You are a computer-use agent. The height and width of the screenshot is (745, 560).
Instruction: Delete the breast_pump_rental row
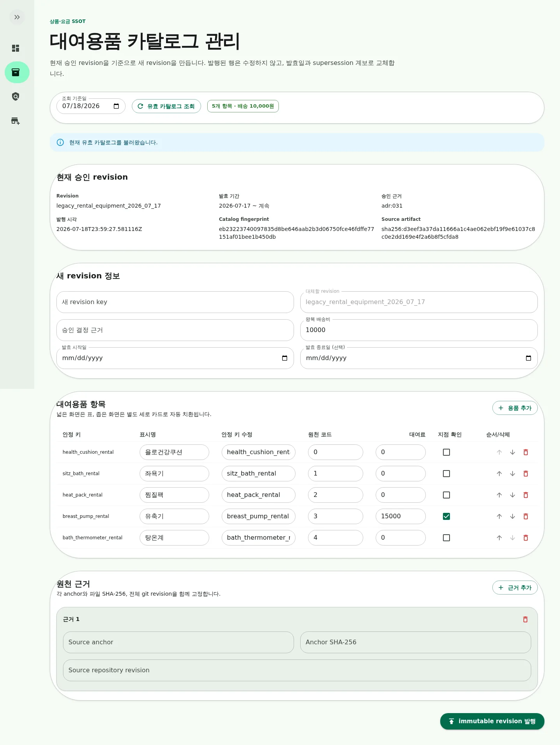(x=526, y=516)
